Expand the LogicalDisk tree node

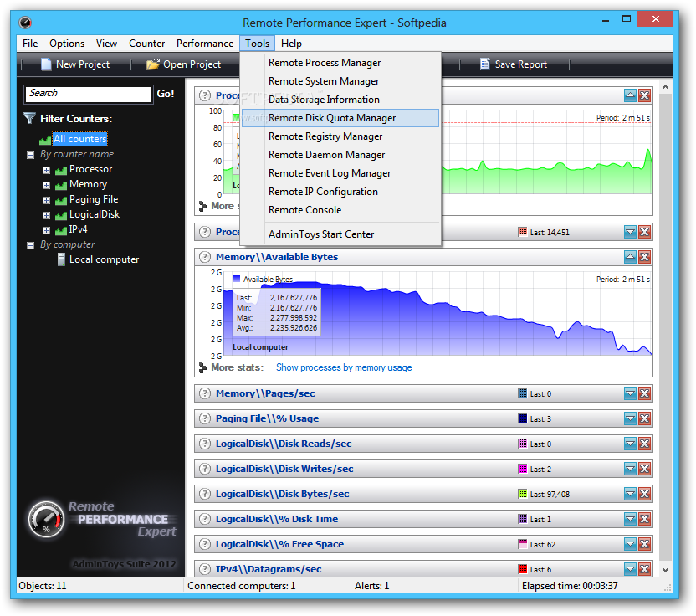[x=46, y=215]
